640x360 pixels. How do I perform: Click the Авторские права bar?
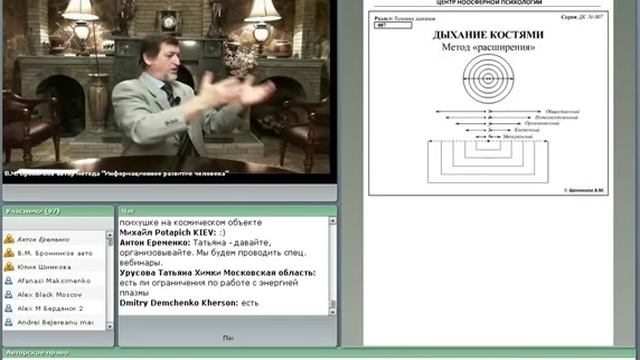pos(320,353)
